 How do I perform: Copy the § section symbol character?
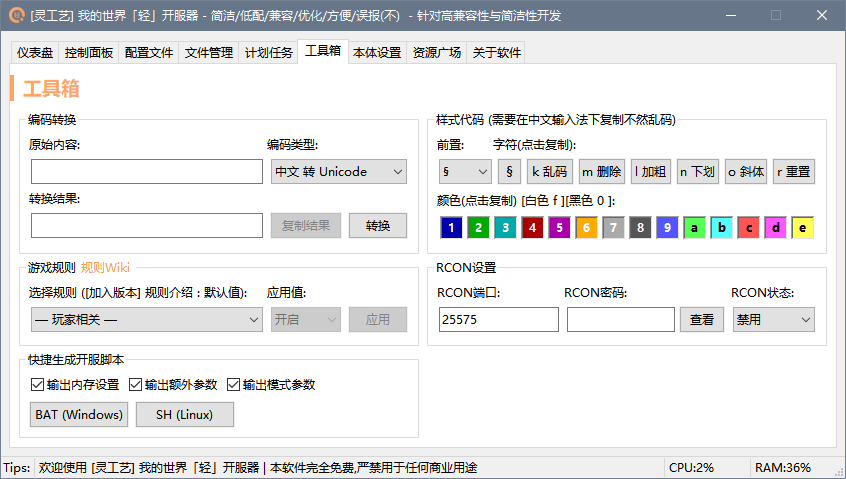[x=509, y=172]
